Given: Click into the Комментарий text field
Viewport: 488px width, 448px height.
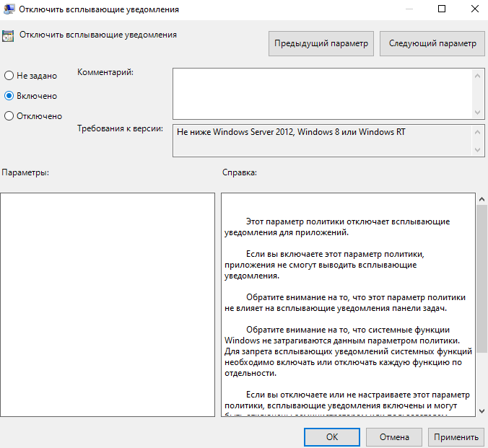Looking at the screenshot, I should click(323, 94).
